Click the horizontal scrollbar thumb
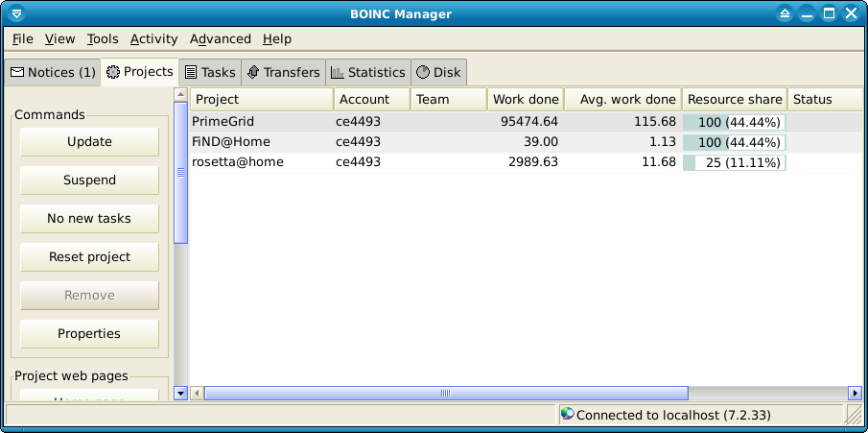Image resolution: width=868 pixels, height=433 pixels. [x=446, y=393]
